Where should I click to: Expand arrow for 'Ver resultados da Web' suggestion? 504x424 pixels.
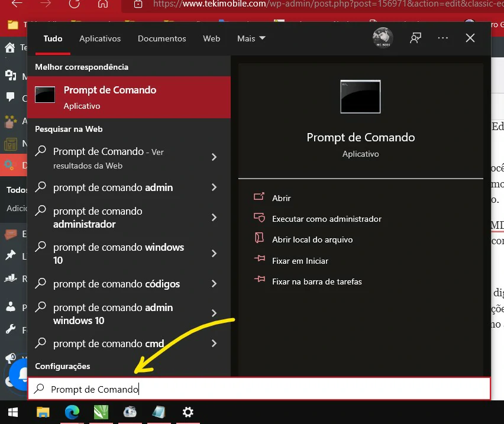(x=214, y=157)
